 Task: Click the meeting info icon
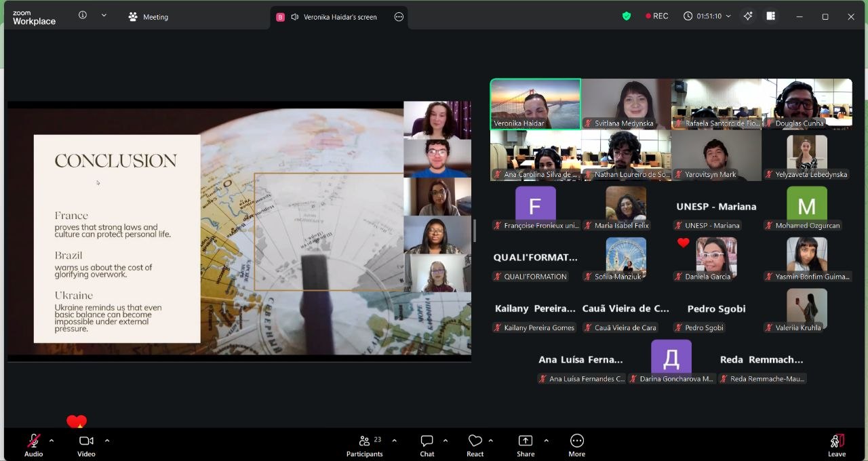(83, 16)
